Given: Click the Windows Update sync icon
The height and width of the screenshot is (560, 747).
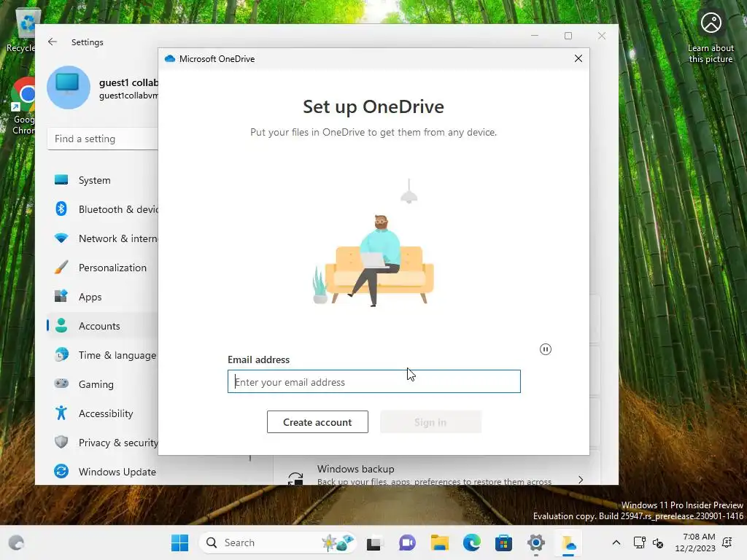Looking at the screenshot, I should tap(61, 471).
